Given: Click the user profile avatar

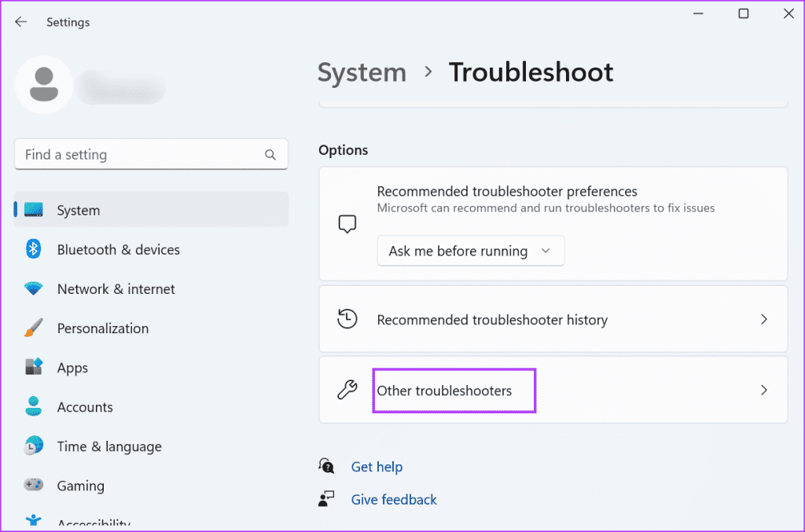Looking at the screenshot, I should coord(44,85).
